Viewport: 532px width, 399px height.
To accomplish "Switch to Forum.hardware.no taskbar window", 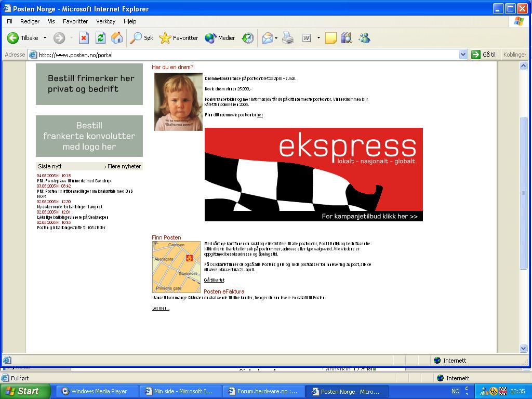I will tap(263, 391).
